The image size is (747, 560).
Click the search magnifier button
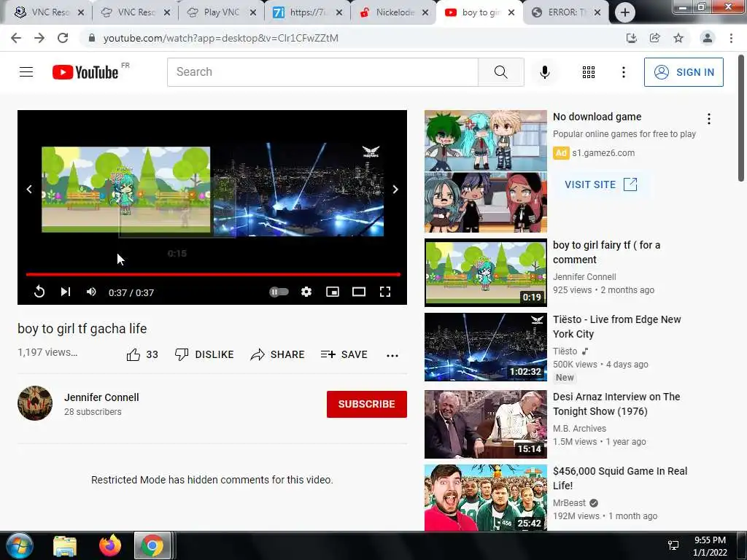500,72
